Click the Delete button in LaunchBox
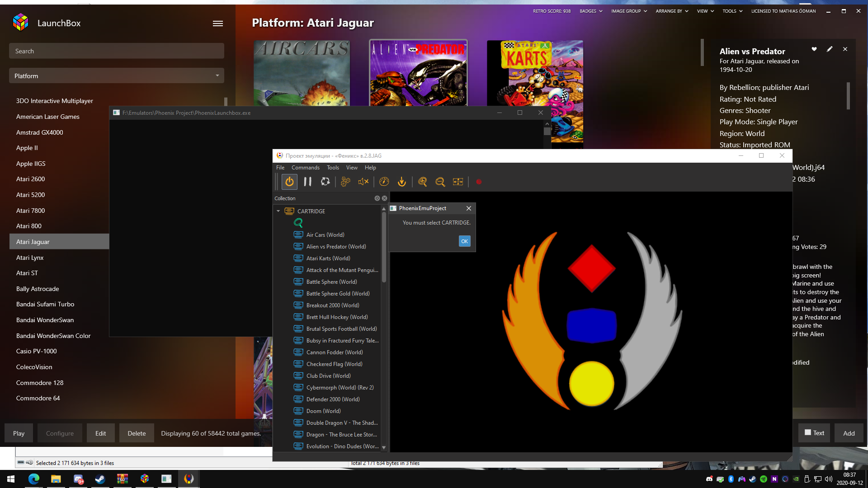Viewport: 868px width, 488px height. point(137,433)
